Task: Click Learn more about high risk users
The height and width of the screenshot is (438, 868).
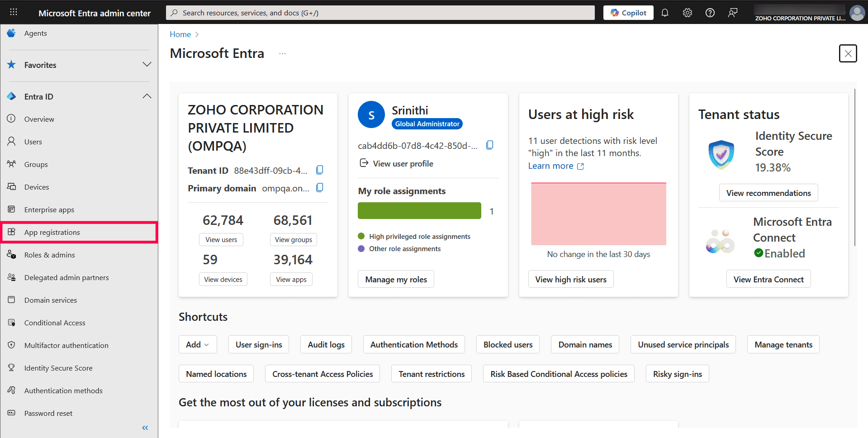Action: [551, 166]
